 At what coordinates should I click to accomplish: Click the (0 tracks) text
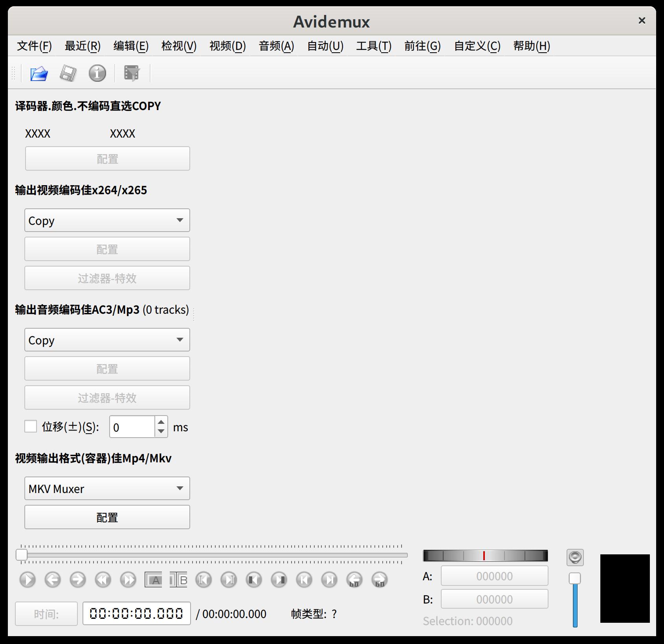(x=165, y=310)
